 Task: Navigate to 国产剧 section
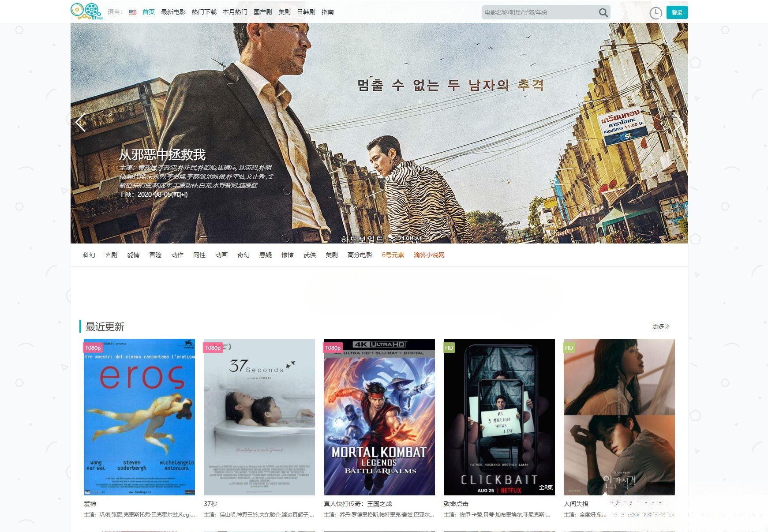coord(262,12)
